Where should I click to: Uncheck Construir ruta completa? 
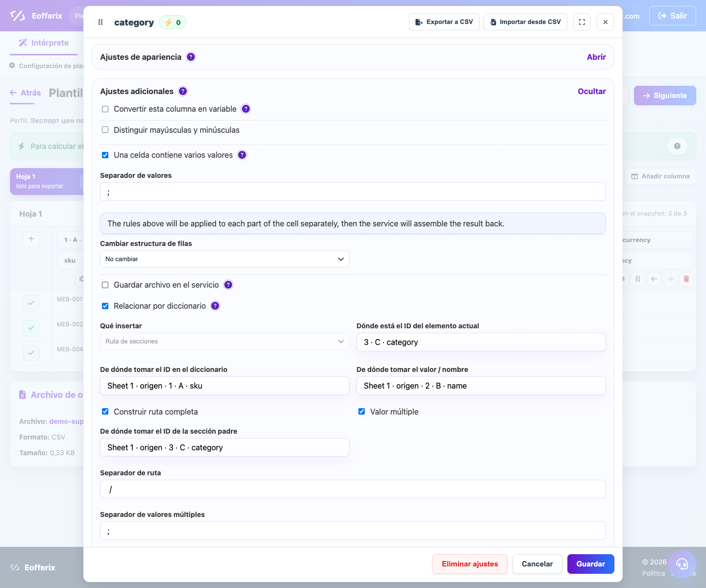[x=105, y=412]
